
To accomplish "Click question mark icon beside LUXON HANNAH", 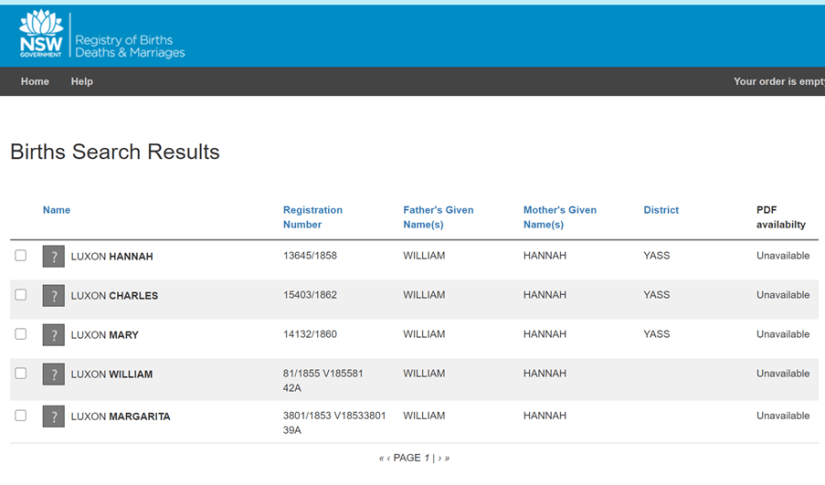I will pyautogui.click(x=53, y=257).
